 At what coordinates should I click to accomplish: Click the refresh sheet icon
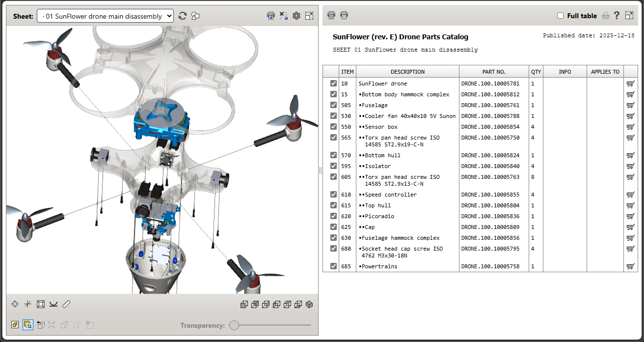(183, 16)
